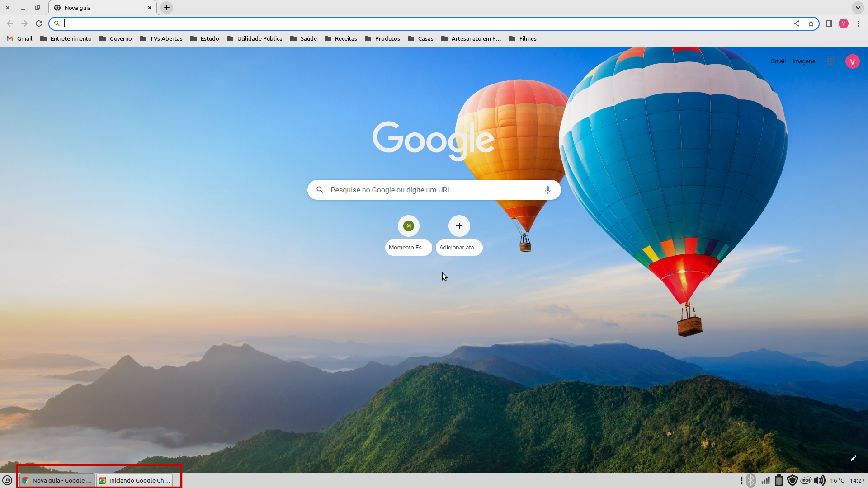Image resolution: width=868 pixels, height=488 pixels.
Task: Open Google account avatar on page
Action: tap(853, 61)
